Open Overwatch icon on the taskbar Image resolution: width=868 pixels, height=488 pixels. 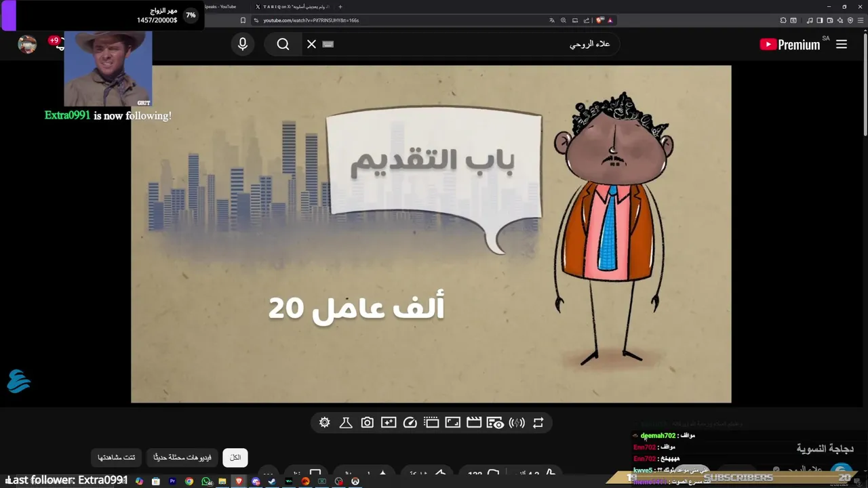(355, 481)
